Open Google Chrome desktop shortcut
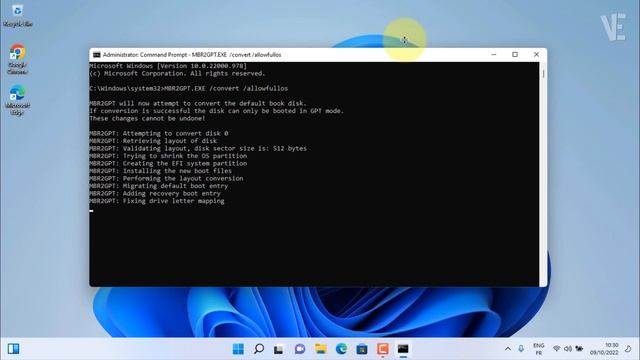Image resolution: width=640 pixels, height=360 pixels. 17,59
